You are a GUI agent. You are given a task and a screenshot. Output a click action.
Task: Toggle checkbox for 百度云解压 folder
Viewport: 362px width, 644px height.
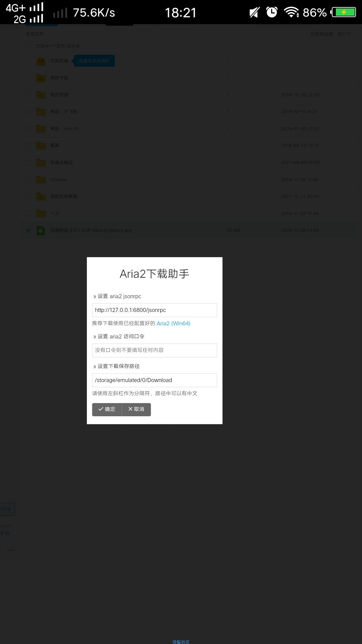28,162
